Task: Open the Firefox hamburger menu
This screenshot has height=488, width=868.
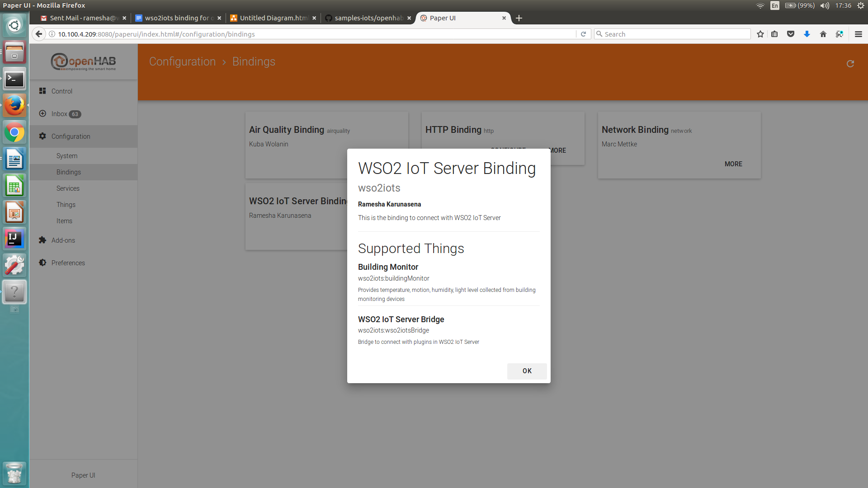Action: coord(858,34)
